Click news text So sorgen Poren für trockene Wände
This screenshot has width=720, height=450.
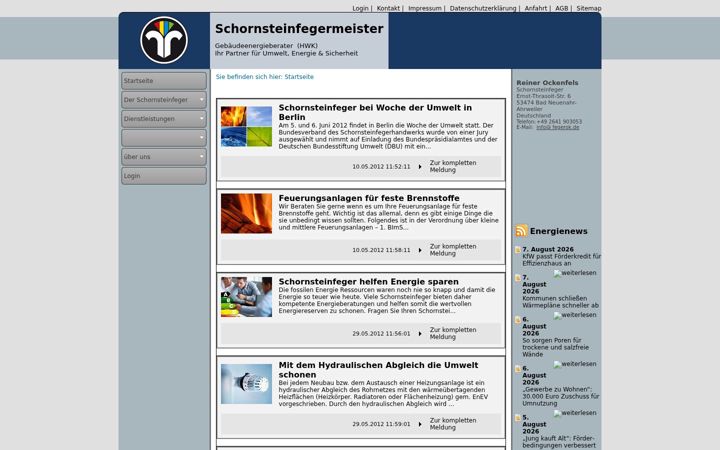(555, 347)
